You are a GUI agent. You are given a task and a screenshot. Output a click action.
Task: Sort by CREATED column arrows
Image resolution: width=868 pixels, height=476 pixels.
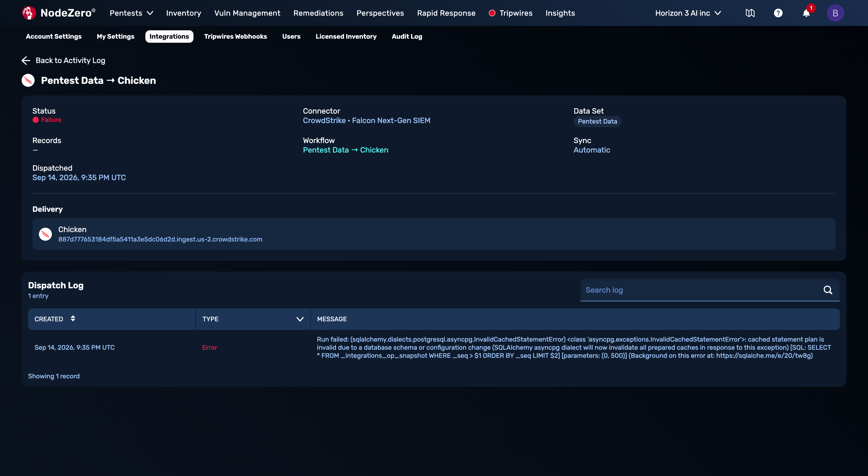(x=73, y=319)
